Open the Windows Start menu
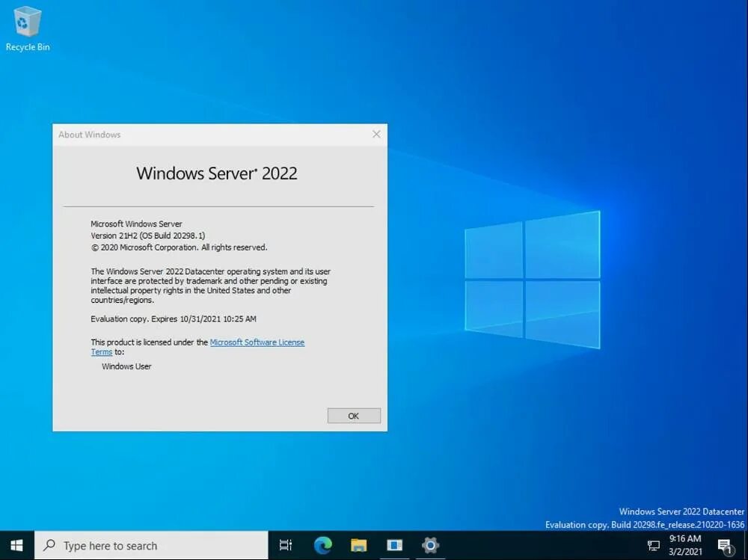748x560 pixels. pos(16,545)
